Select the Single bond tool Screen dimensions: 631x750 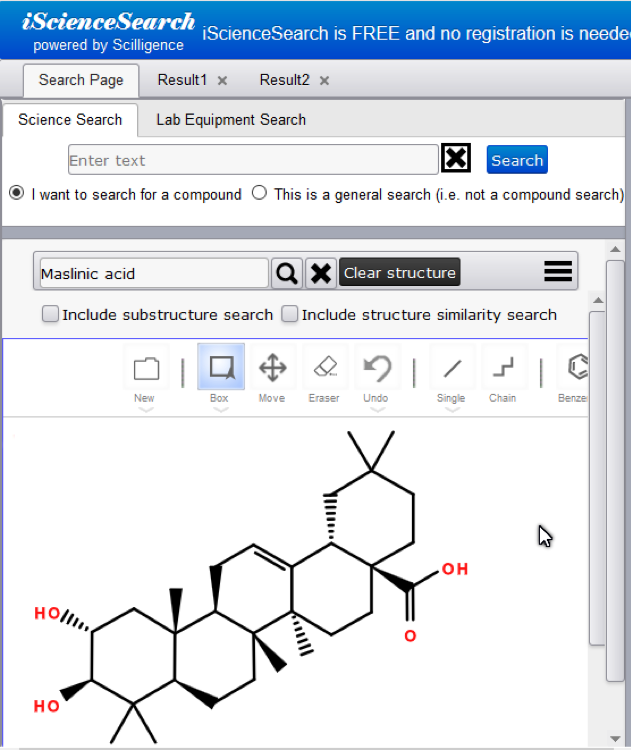[452, 368]
